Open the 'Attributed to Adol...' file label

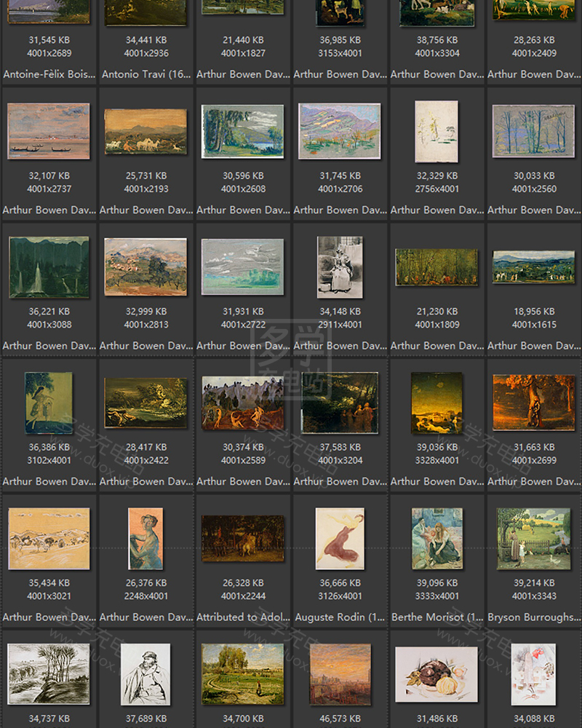pyautogui.click(x=243, y=617)
